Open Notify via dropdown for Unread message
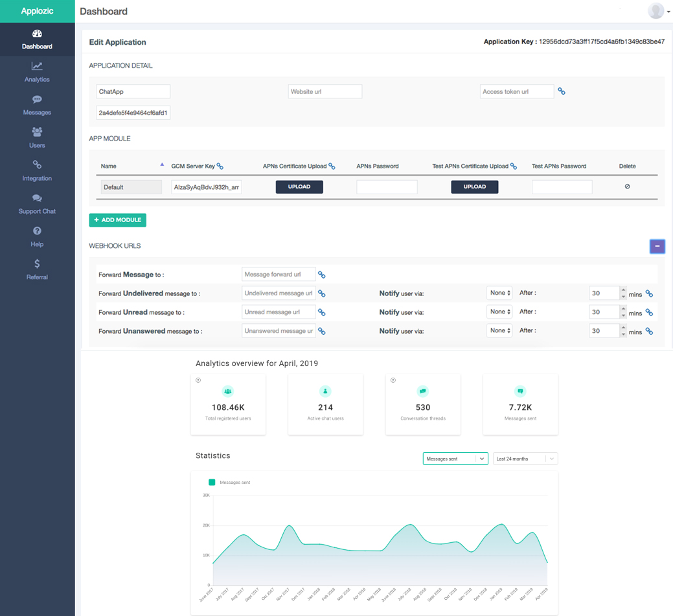 click(499, 312)
